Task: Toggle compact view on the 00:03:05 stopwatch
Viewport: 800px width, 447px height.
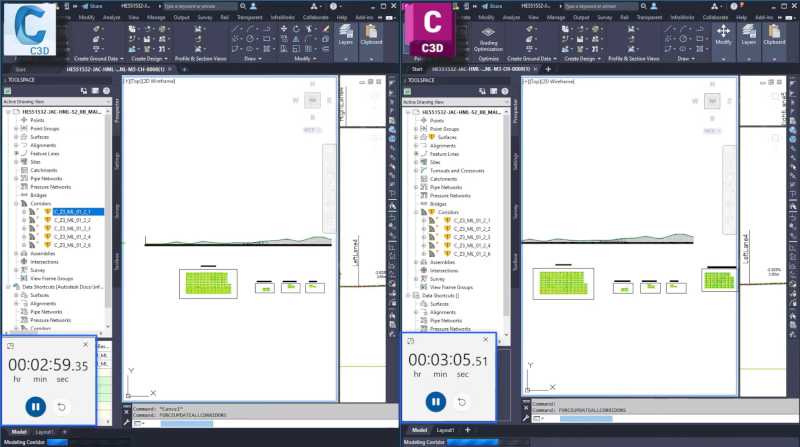Action: coord(411,341)
